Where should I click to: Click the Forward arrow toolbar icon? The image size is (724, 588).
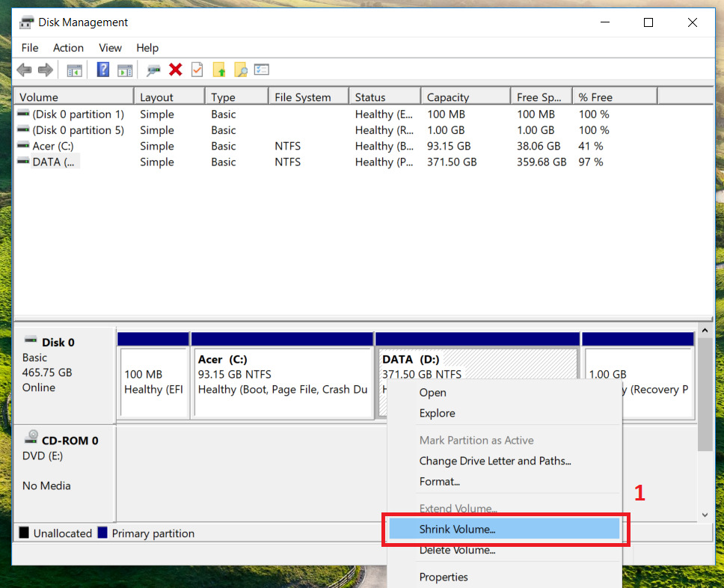[45, 70]
